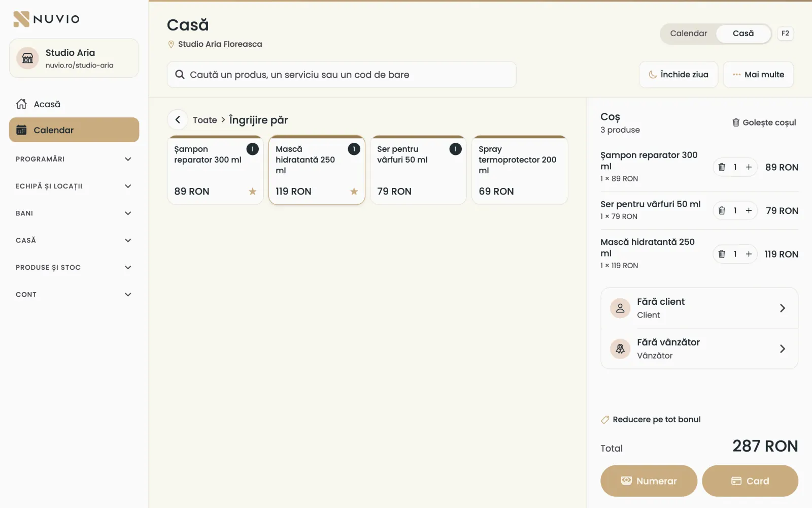
Task: Add Mască hidratantă 250 ml product card
Action: coord(317,170)
